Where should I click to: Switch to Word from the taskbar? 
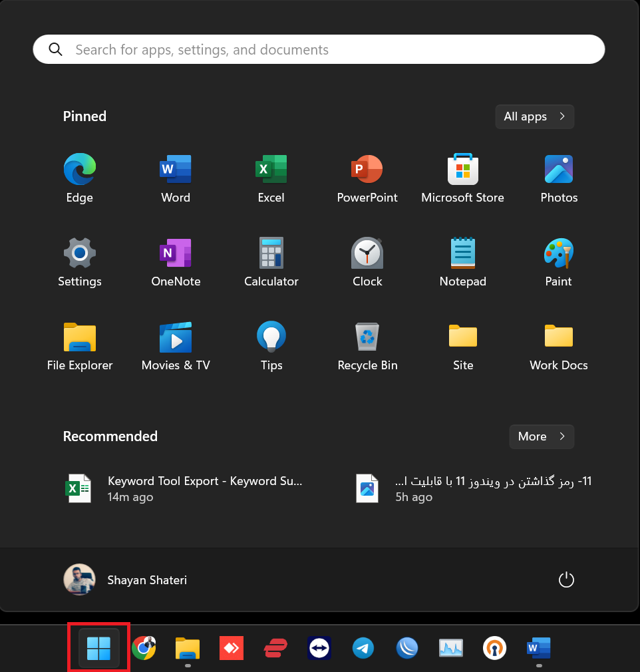(538, 648)
